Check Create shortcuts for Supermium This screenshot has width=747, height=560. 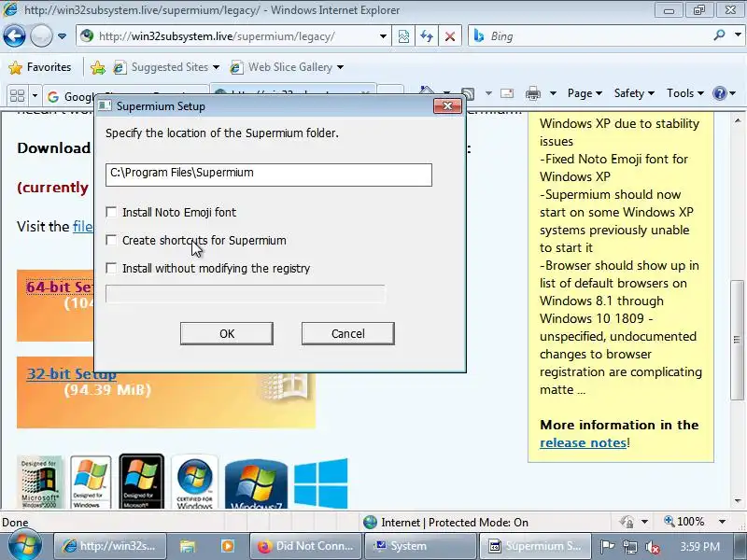(111, 240)
